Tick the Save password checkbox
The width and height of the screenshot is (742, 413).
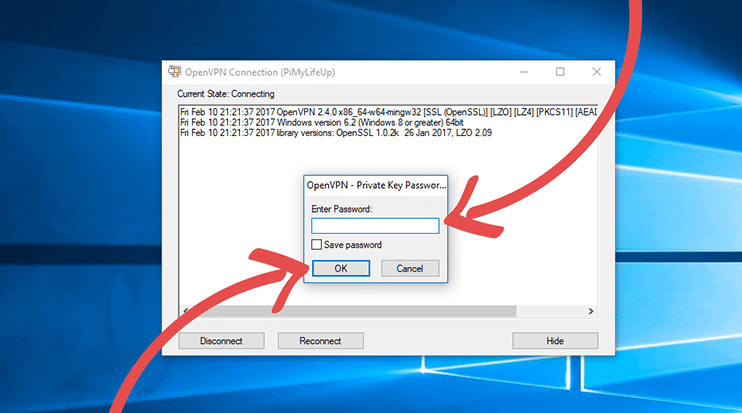pyautogui.click(x=317, y=245)
